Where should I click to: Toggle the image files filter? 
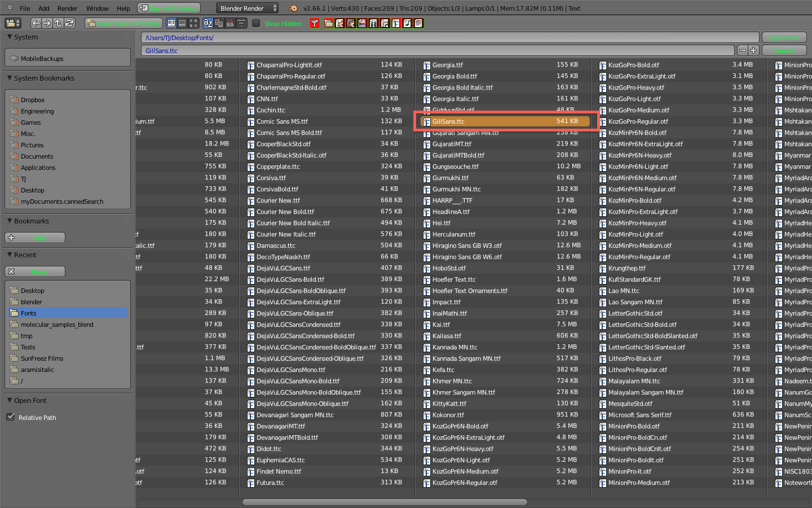[362, 23]
